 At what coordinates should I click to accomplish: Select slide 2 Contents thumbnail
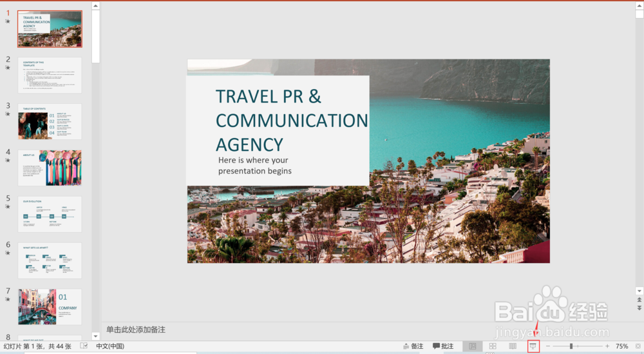click(x=50, y=75)
